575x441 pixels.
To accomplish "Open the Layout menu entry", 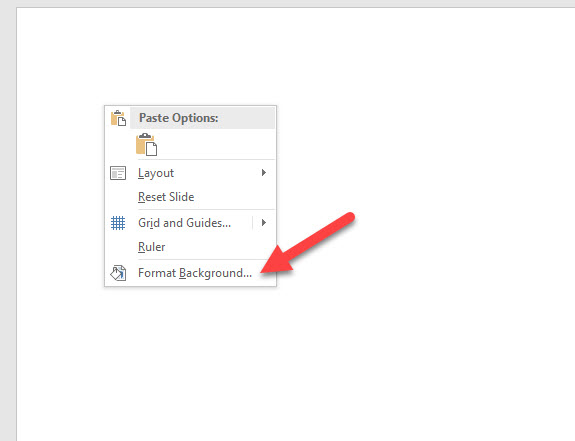I will 156,173.
